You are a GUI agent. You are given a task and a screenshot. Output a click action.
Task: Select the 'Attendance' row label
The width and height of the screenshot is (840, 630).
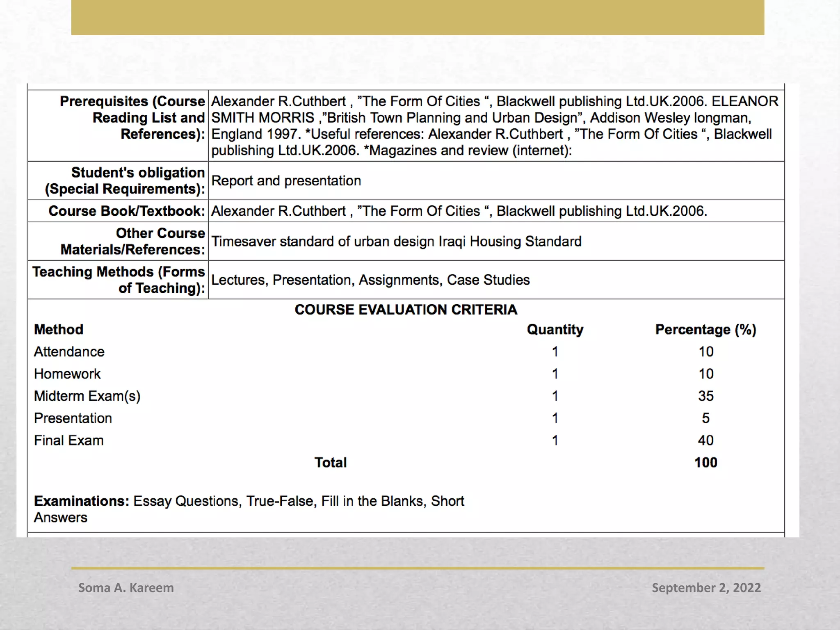click(x=69, y=352)
